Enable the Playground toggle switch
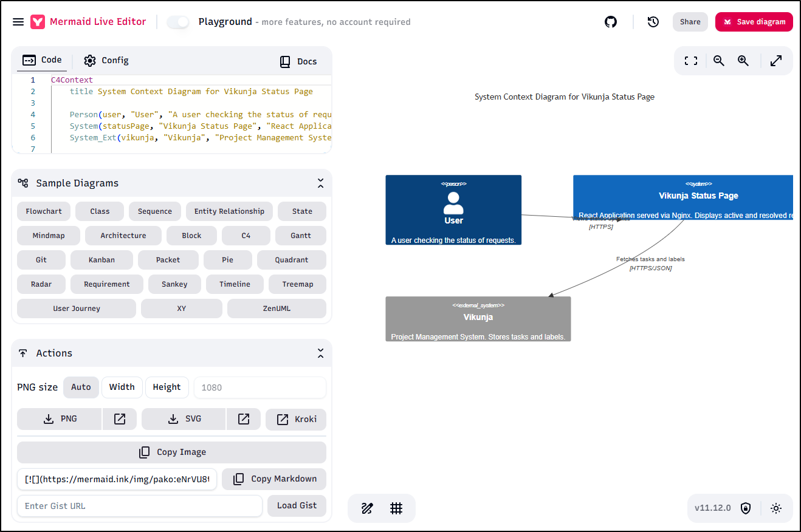The height and width of the screenshot is (532, 801). pyautogui.click(x=178, y=22)
